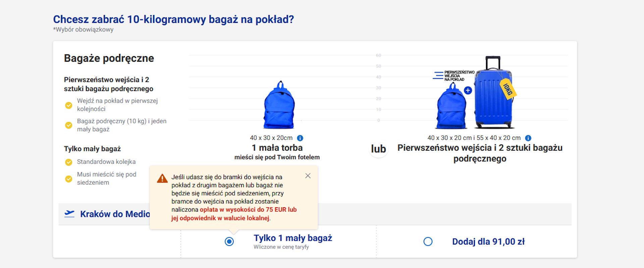644x268 pixels.
Task: Click the blue suitcase with 10KG tag
Action: point(493,94)
